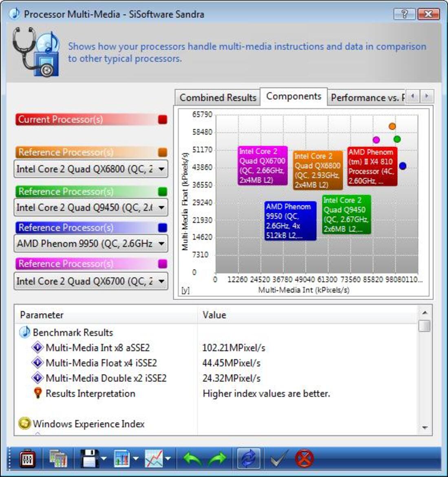
Task: Open the Intel Core 2 Quad QX6800 dropdown
Action: (x=90, y=169)
